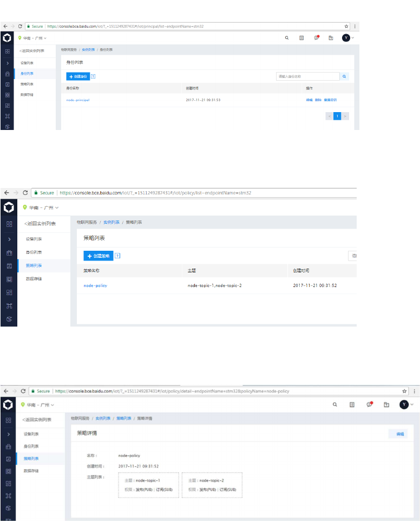Open 数据存储 menu on the 策略列表 page
The image size is (420, 521).
click(x=34, y=279)
